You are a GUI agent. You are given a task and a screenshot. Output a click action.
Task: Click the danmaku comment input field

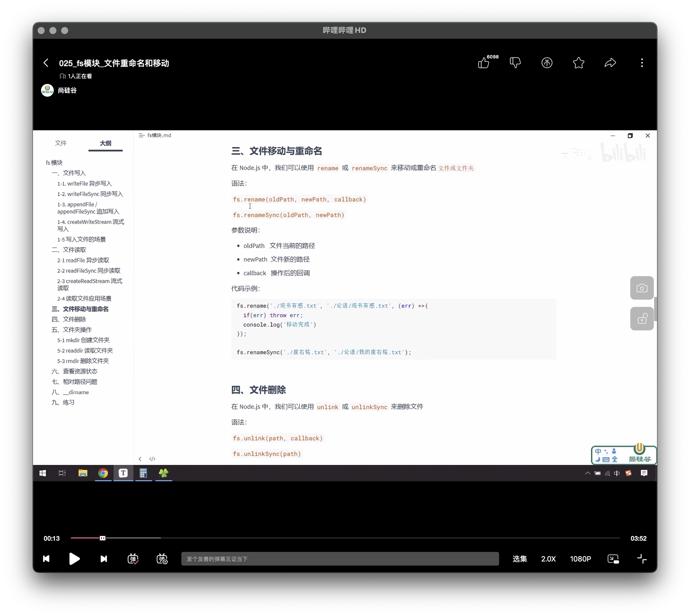click(x=340, y=559)
